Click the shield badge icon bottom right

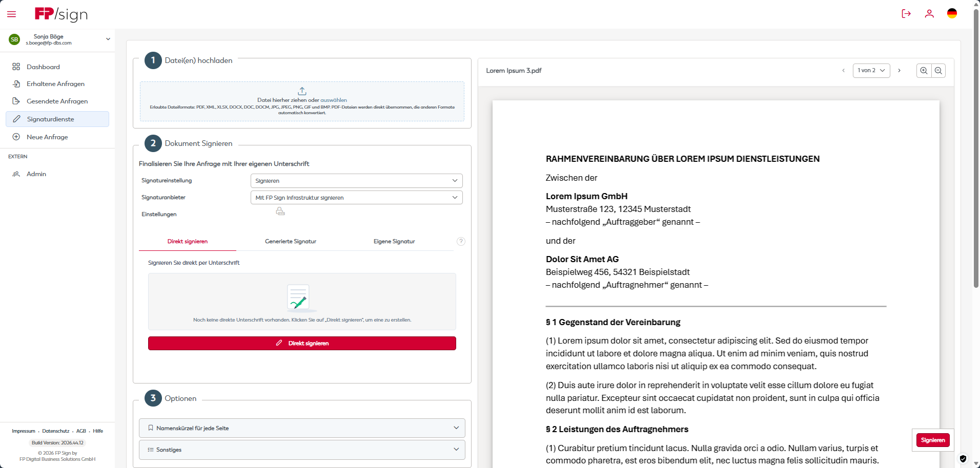coord(963,459)
